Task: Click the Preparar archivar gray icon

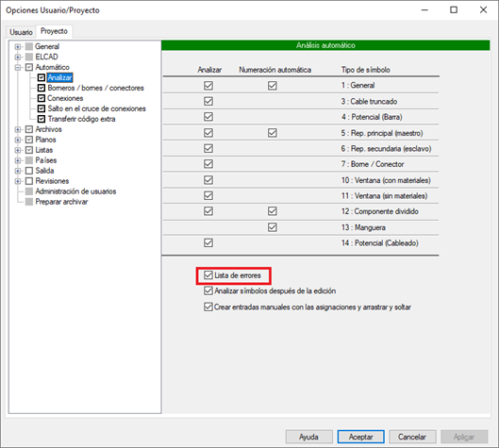Action: coord(29,202)
